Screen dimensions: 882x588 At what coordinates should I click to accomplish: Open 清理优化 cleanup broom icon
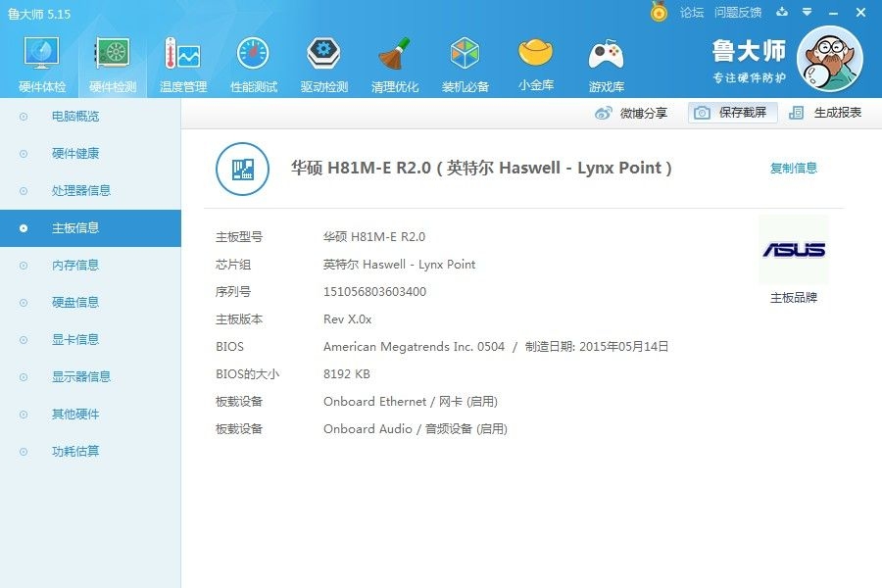tap(394, 54)
